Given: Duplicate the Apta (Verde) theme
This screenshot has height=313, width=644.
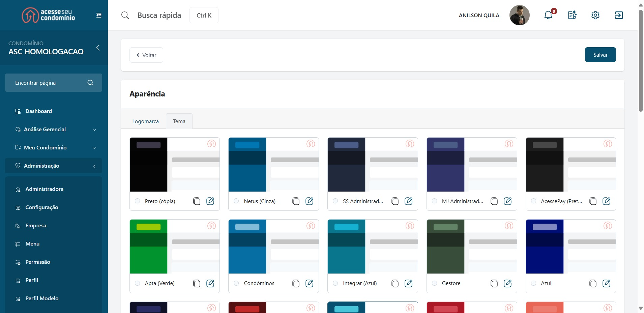Looking at the screenshot, I should 197,283.
